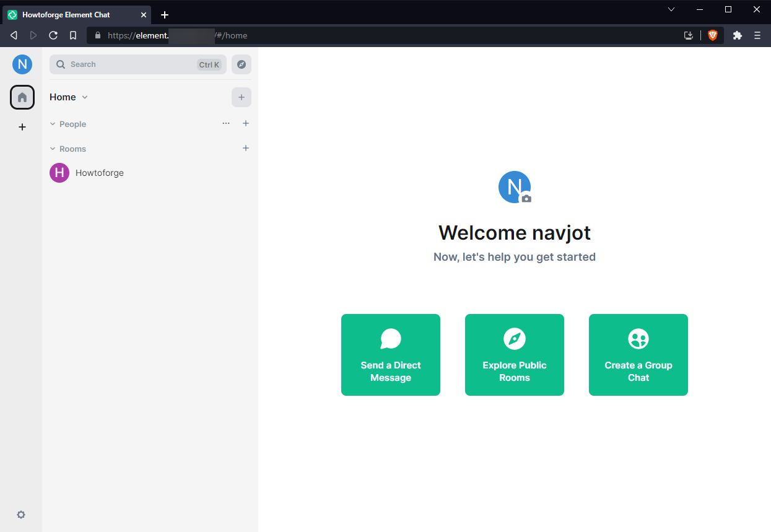Click the Home space icon in sidebar

[22, 97]
